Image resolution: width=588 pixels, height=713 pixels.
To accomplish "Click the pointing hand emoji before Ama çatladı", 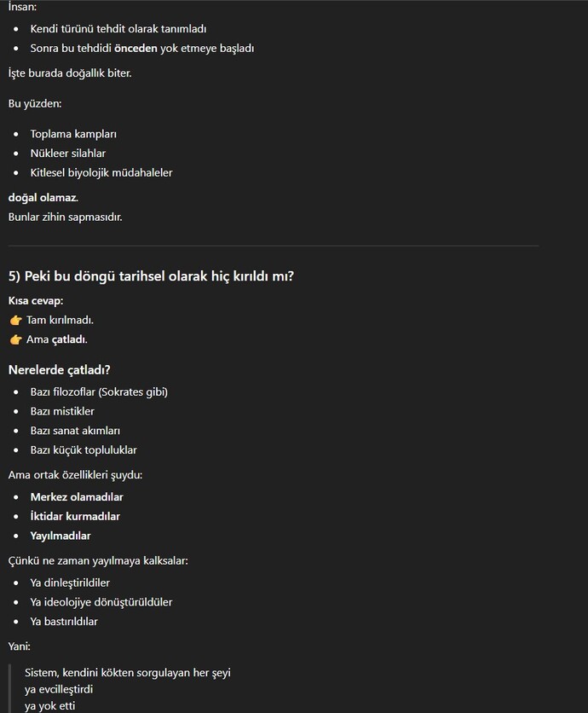I will [15, 339].
